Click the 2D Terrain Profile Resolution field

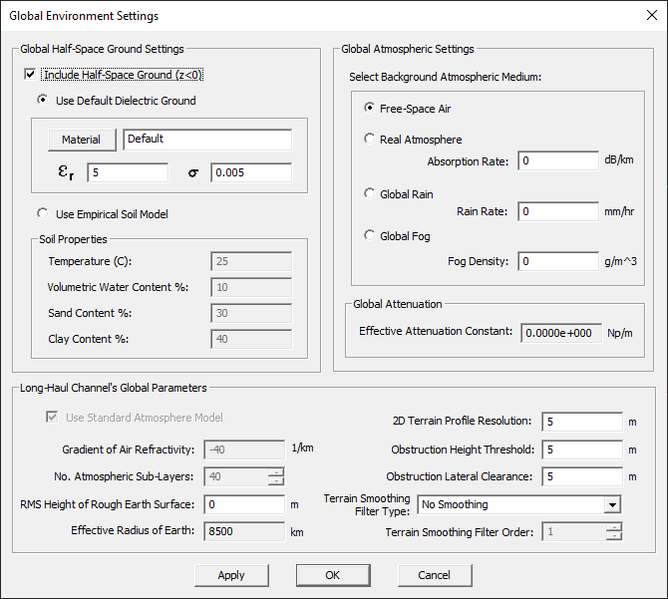(x=581, y=422)
